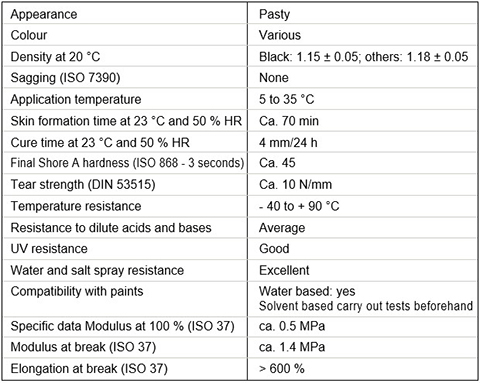
Task: Click the Skin formation time label
Action: [x=126, y=121]
